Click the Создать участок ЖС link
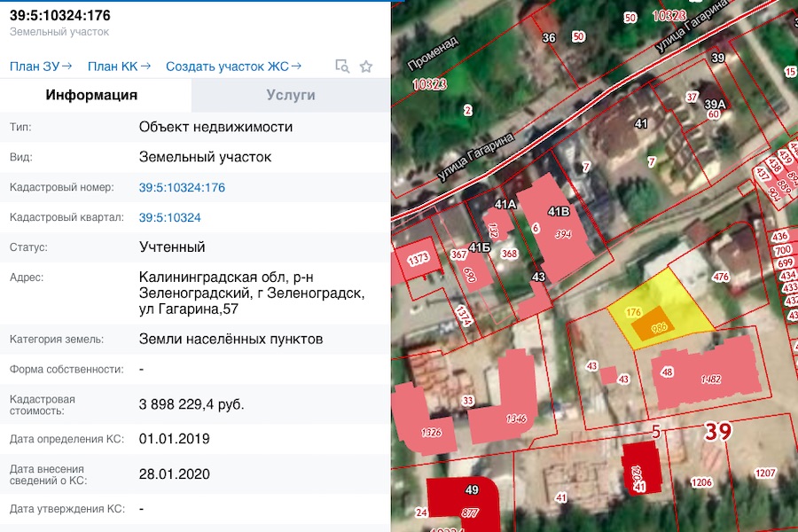Screen dimensions: 798x532 coord(232,66)
